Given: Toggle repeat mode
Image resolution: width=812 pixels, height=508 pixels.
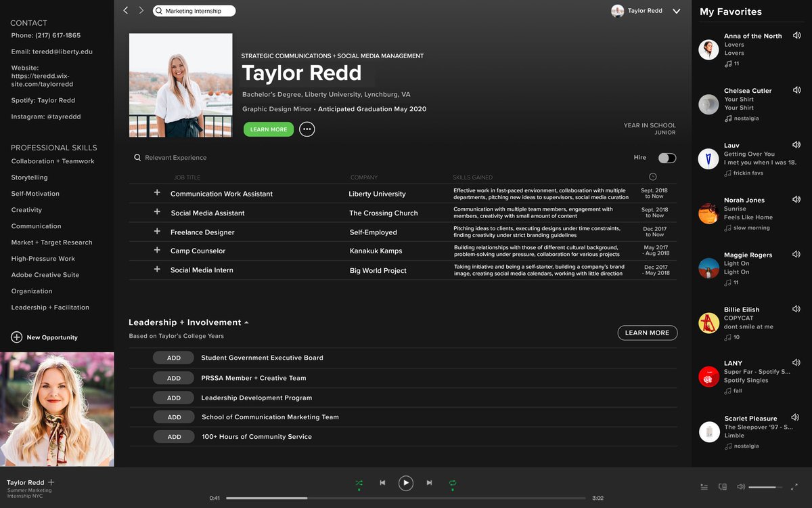Looking at the screenshot, I should coord(453,483).
